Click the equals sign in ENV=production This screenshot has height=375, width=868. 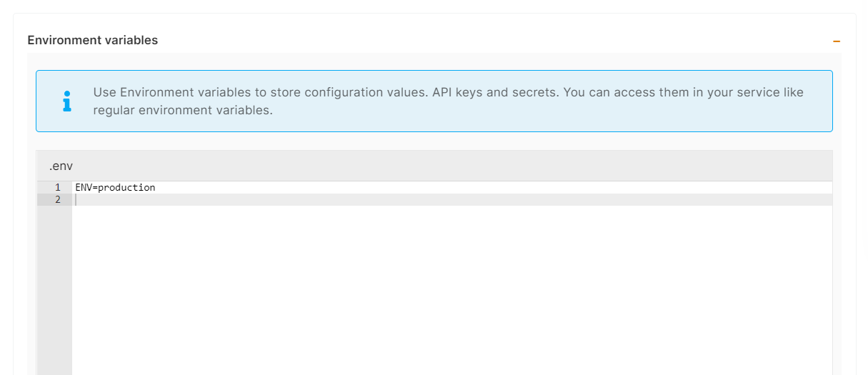pyautogui.click(x=95, y=188)
